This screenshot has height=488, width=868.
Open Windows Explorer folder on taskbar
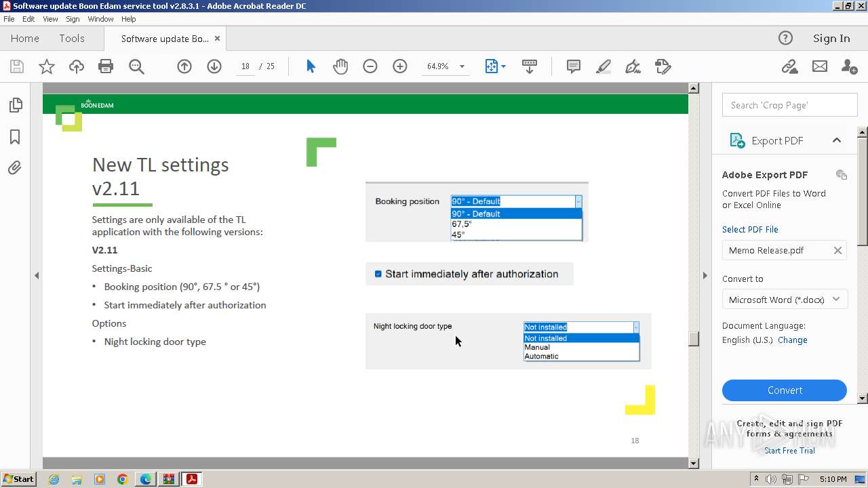point(77,479)
